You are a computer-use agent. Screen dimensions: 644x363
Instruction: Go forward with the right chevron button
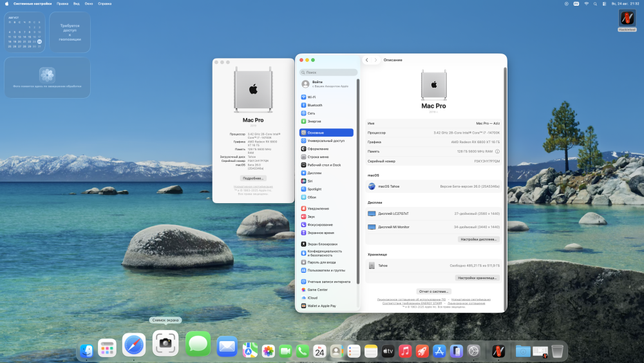pos(375,60)
